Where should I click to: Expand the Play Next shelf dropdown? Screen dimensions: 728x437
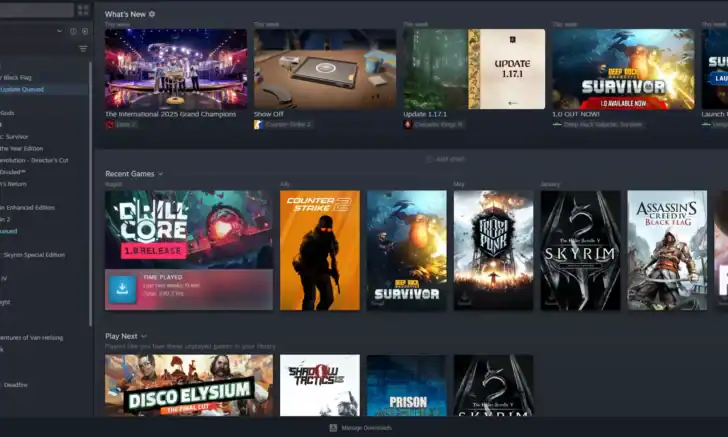(x=144, y=336)
